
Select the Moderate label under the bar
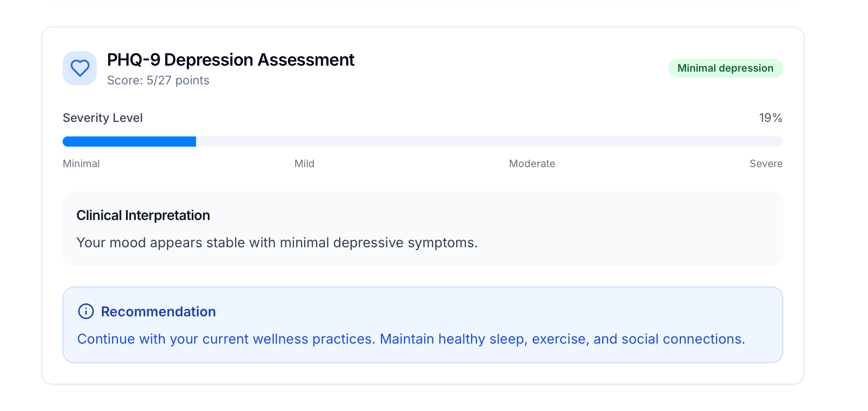(532, 164)
